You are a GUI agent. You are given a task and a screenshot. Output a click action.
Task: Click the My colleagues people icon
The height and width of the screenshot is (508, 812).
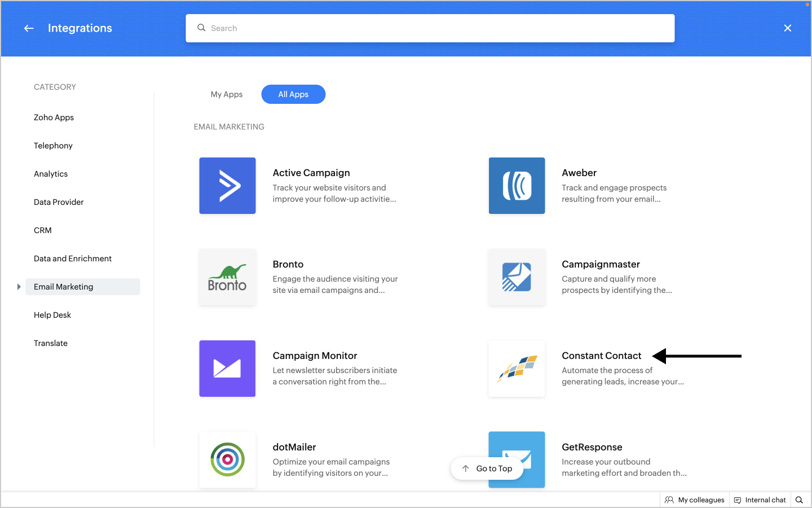[x=669, y=500]
